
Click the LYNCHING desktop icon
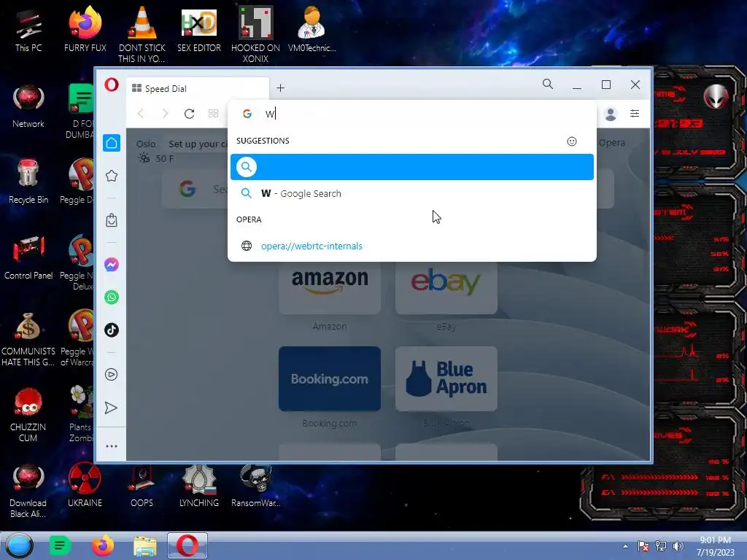(199, 485)
